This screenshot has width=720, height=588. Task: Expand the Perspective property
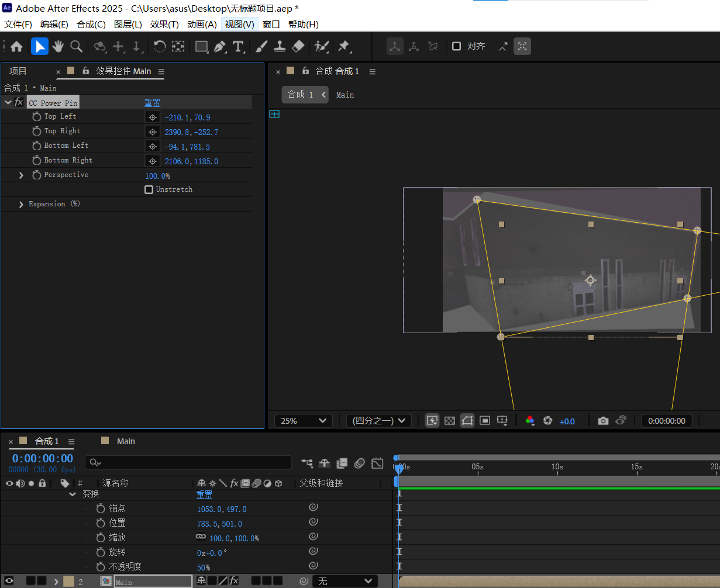click(21, 175)
